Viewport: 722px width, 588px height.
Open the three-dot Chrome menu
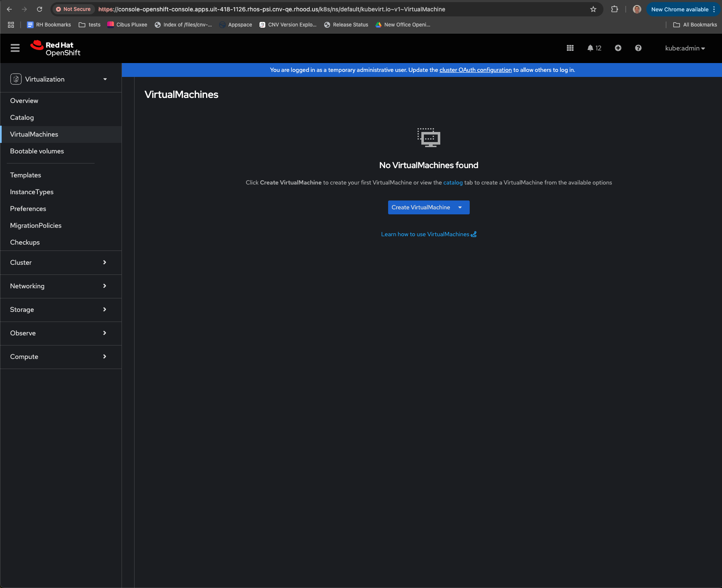click(x=714, y=9)
